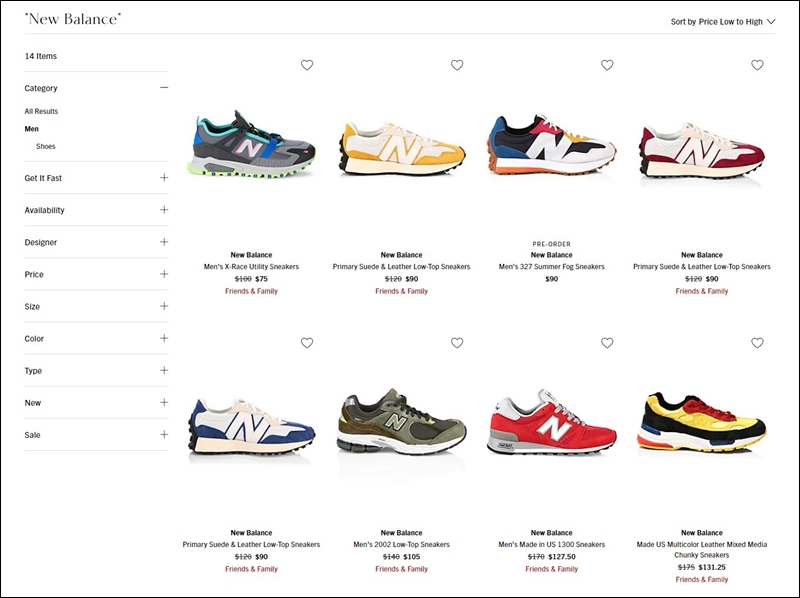Click the $75 sale price text
800x598 pixels.
coord(261,279)
